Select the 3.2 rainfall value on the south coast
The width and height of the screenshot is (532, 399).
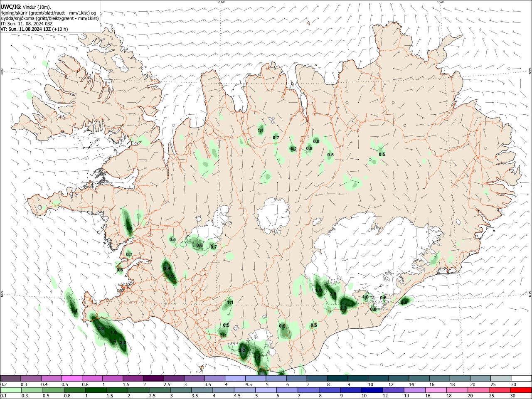[x=243, y=351]
